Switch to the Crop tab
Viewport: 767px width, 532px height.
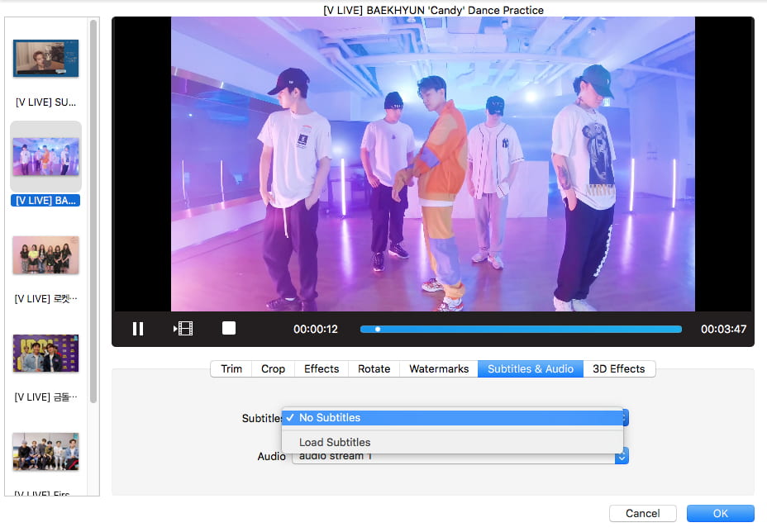click(x=273, y=368)
